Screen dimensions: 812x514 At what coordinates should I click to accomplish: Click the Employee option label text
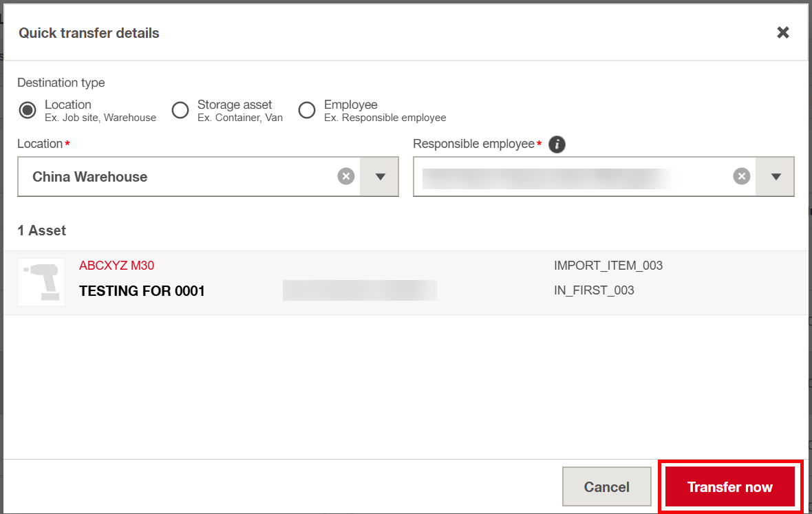350,105
